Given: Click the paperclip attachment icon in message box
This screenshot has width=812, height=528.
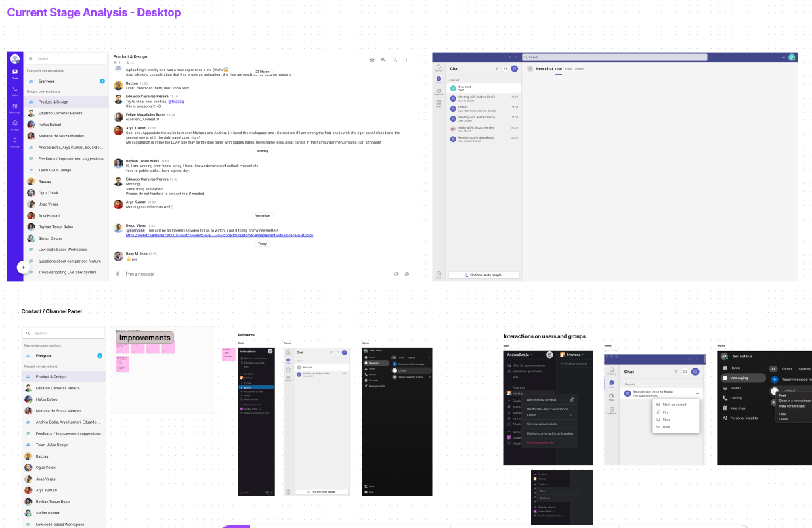Looking at the screenshot, I should (118, 274).
